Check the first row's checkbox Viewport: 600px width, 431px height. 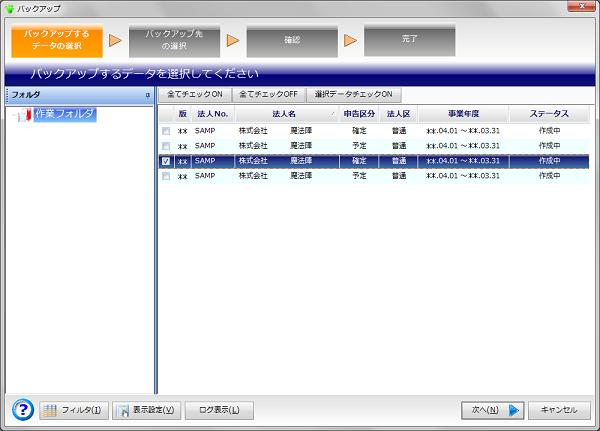(x=166, y=131)
